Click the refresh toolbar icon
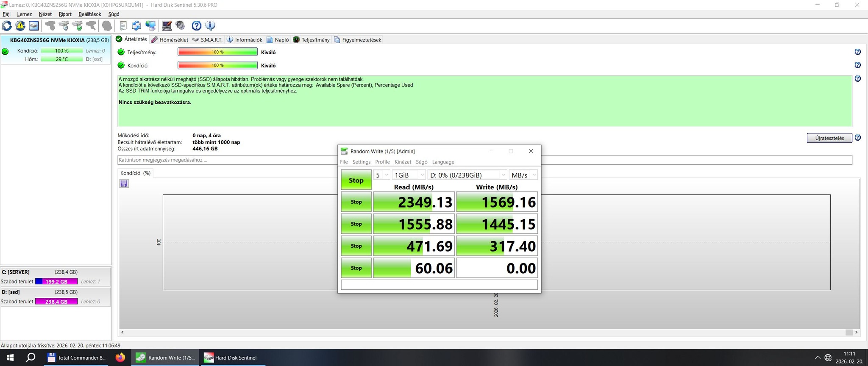868x366 pixels. tap(7, 26)
